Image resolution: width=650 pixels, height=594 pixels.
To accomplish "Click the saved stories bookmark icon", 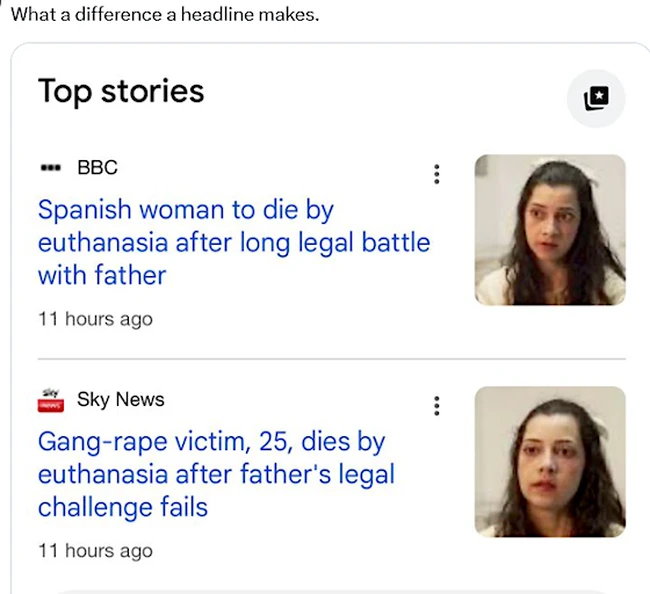I will [x=595, y=98].
